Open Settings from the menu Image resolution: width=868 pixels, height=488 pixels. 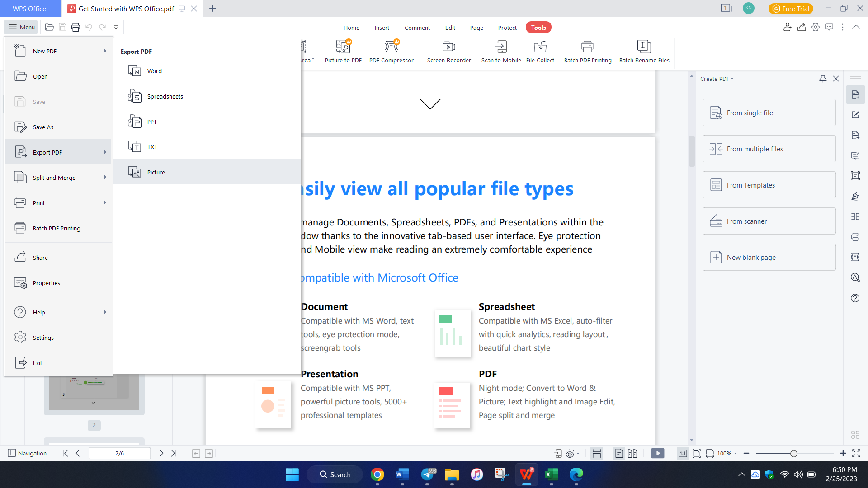click(58, 338)
